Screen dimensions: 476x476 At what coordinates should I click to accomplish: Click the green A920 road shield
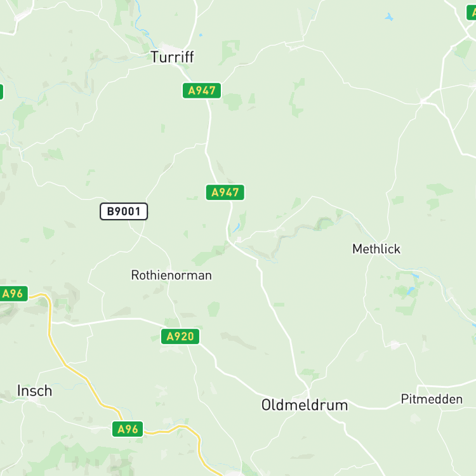[180, 336]
